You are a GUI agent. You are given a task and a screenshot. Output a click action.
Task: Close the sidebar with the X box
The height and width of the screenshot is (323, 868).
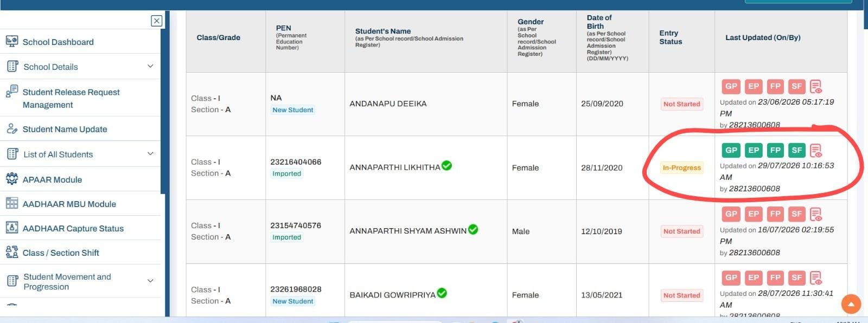click(156, 21)
